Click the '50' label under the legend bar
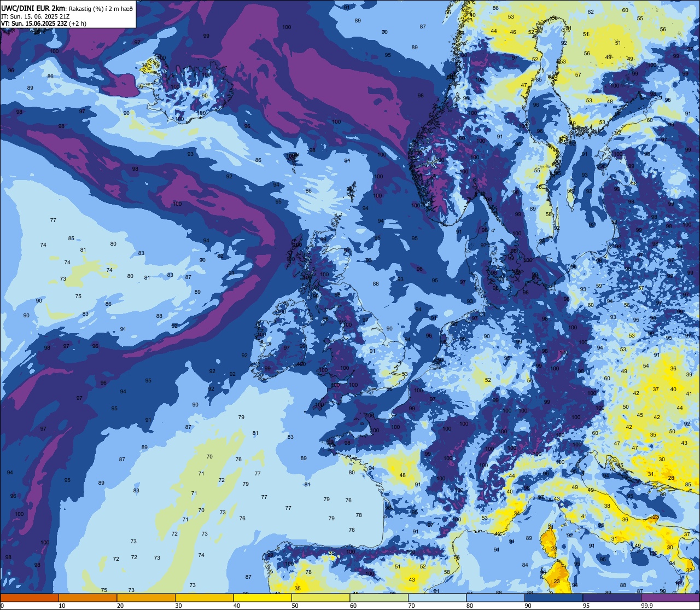Screen dimensions: 700x610 click(x=295, y=606)
